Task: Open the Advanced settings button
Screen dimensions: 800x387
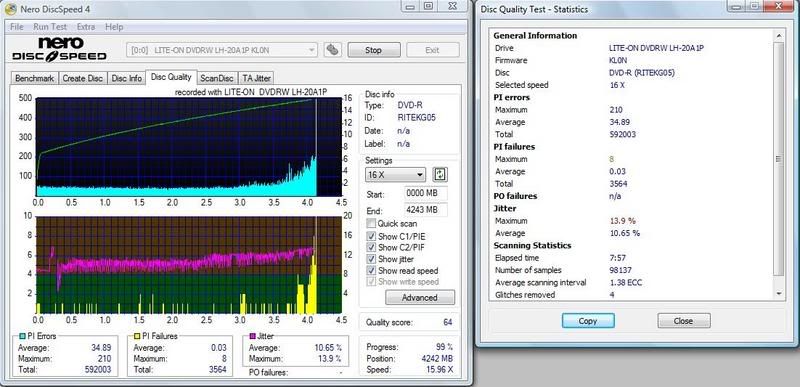Action: coord(419,297)
